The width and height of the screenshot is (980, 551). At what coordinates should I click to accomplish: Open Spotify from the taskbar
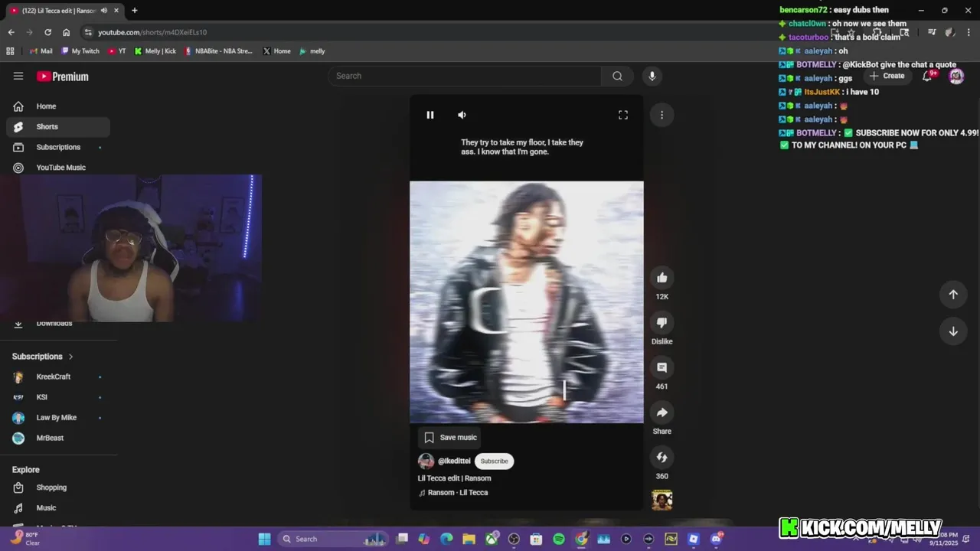pos(559,539)
